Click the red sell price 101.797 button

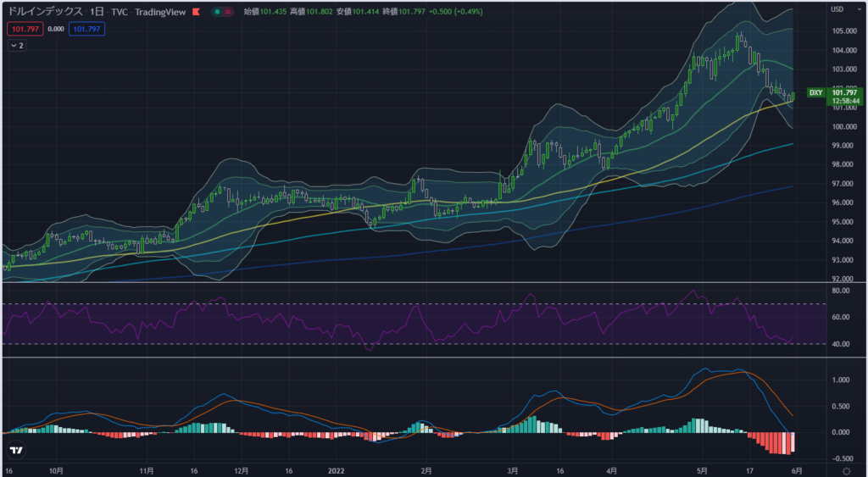[x=25, y=29]
